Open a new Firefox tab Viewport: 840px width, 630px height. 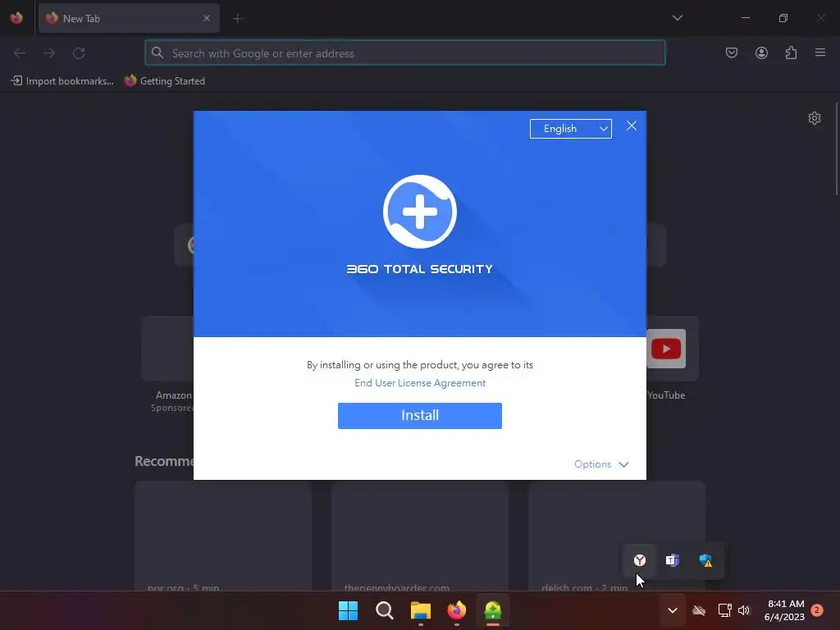tap(237, 19)
